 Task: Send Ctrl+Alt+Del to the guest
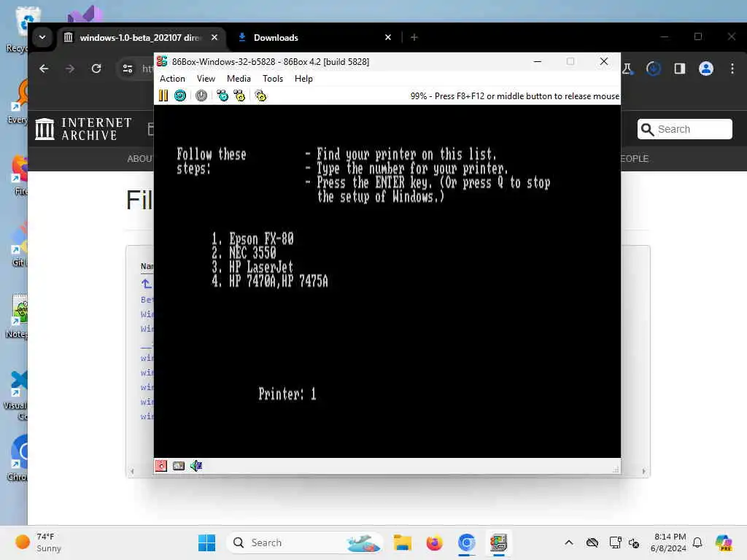pyautogui.click(x=222, y=96)
